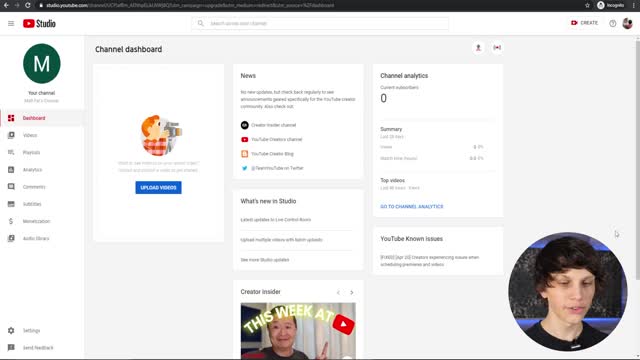Image resolution: width=640 pixels, height=360 pixels.
Task: Click the Settings gear icon
Action: [11, 331]
